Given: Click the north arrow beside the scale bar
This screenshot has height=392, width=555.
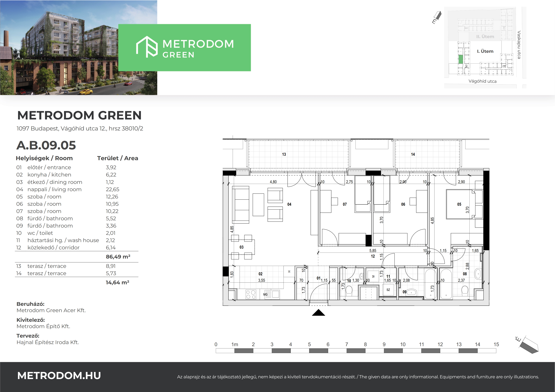Looking at the screenshot, I should (x=527, y=345).
